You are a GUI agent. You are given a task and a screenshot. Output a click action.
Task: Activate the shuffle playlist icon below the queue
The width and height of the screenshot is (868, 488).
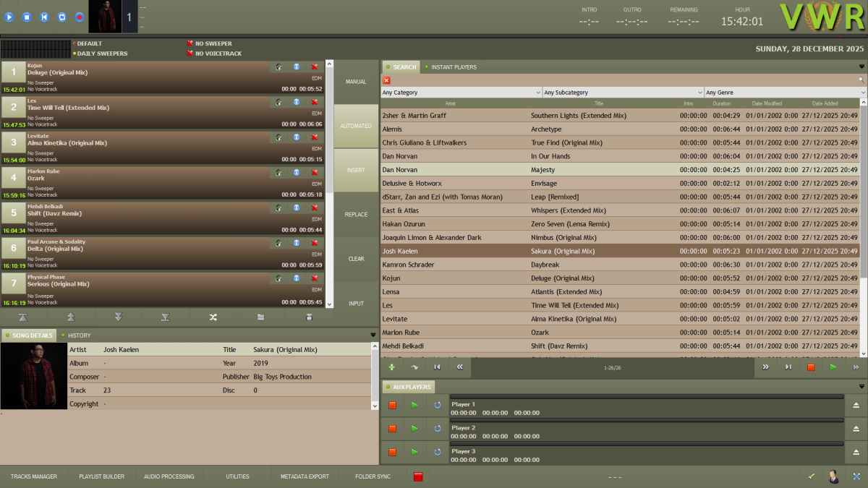tap(213, 317)
